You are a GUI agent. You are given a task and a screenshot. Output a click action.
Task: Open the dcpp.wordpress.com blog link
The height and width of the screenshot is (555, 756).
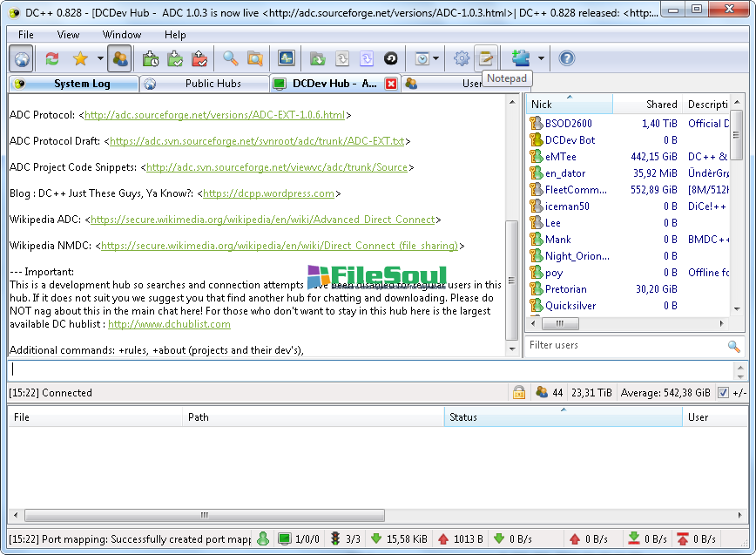pos(268,193)
